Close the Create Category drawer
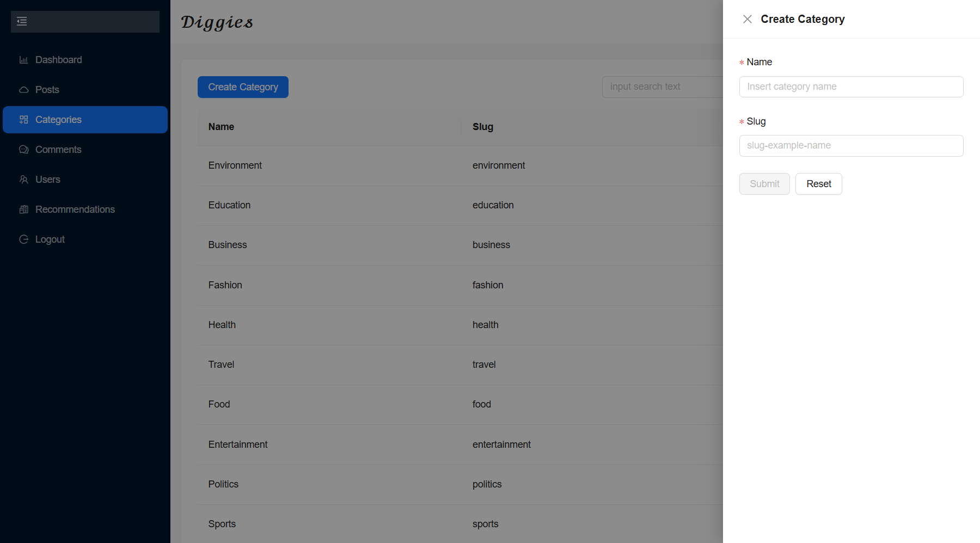The image size is (980, 543). coord(747,19)
